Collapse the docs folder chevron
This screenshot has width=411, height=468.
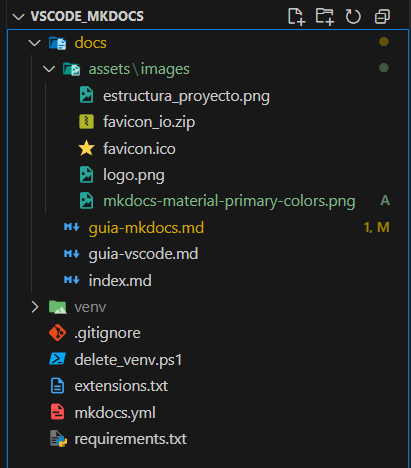(34, 43)
